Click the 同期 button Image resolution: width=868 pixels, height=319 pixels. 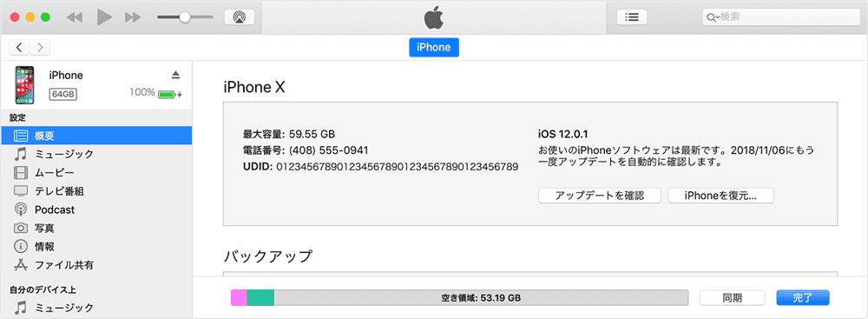click(x=733, y=297)
